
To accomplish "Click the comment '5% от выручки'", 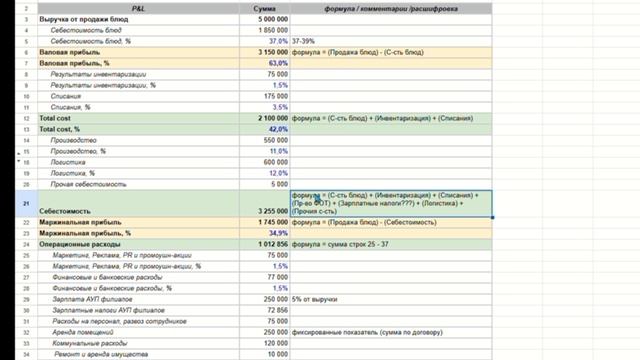I will (391, 300).
